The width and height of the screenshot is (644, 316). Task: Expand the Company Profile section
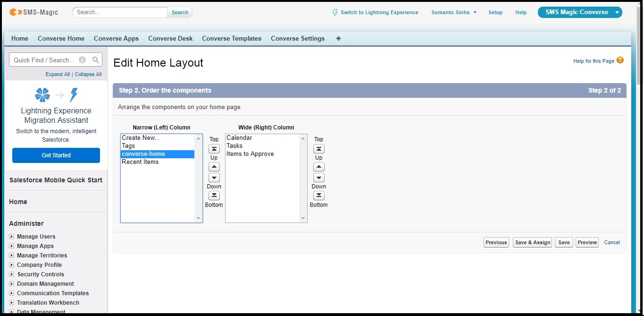(x=12, y=265)
